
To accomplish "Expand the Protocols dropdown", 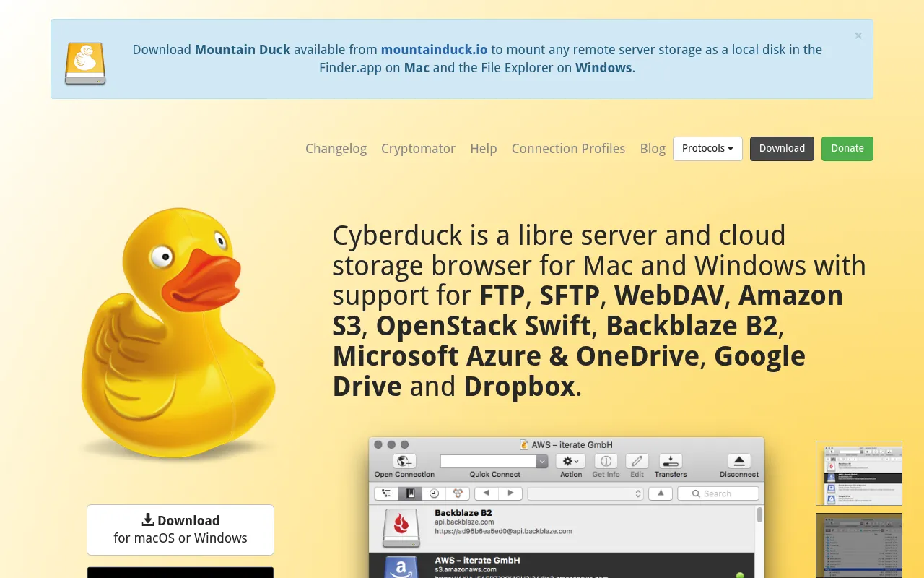I will point(707,148).
